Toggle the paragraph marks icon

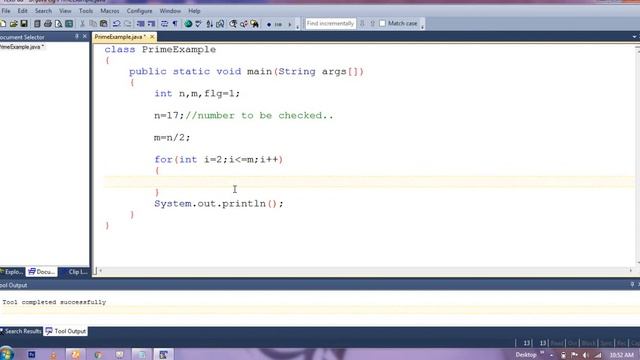click(175, 24)
